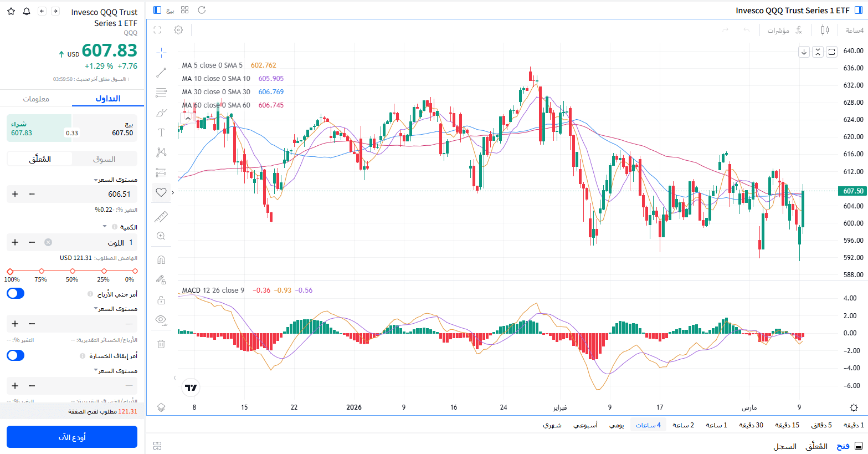Screen dimensions: 868x454
Task: Toggle the stop loss order switch
Action: point(16,355)
